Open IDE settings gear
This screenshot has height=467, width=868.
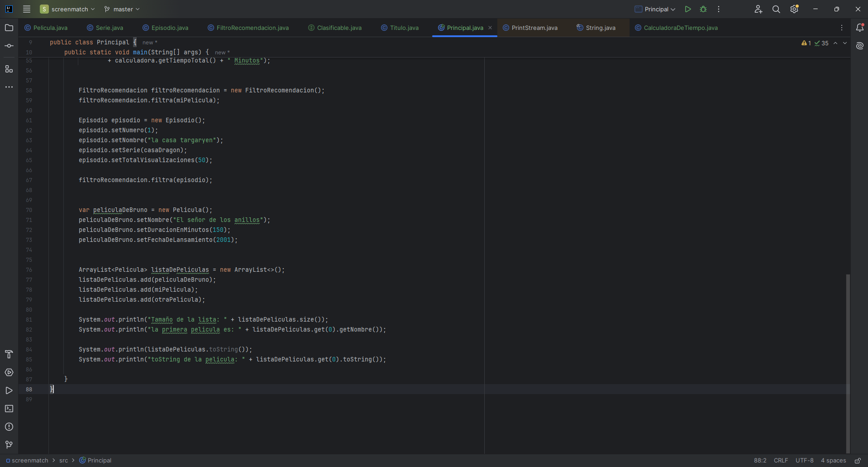click(794, 9)
